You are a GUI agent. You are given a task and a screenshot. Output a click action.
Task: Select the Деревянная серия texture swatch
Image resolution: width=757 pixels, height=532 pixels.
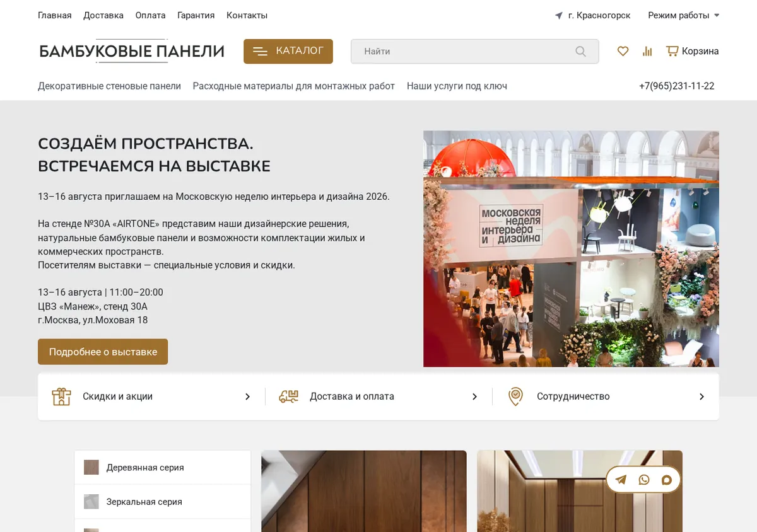(x=91, y=467)
